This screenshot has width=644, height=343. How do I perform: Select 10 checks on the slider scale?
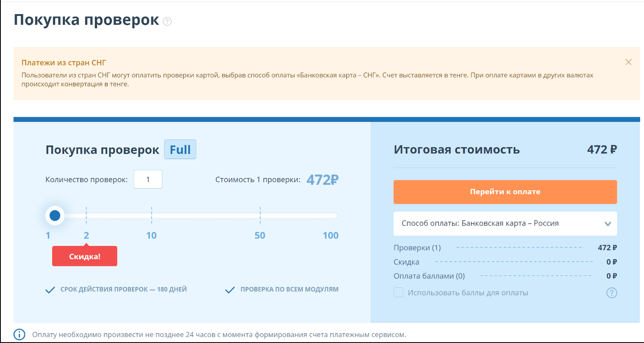151,235
